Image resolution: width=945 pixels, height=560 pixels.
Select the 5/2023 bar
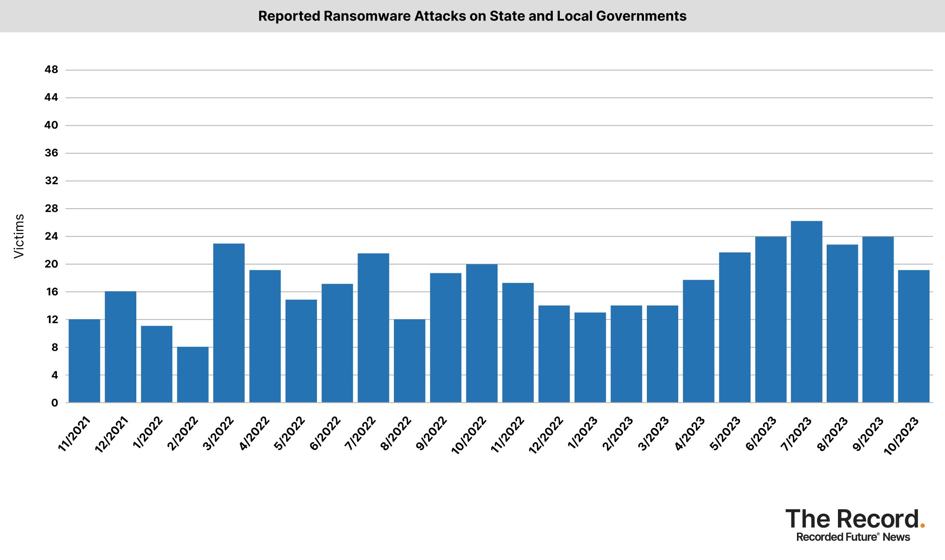click(735, 328)
